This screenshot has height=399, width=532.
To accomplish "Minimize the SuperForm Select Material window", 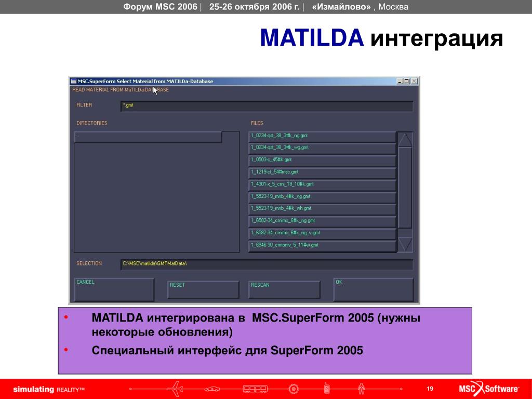I will [400, 82].
